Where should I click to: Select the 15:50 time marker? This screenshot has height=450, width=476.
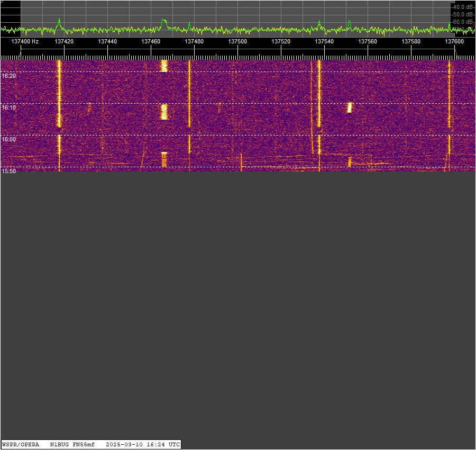click(x=9, y=171)
